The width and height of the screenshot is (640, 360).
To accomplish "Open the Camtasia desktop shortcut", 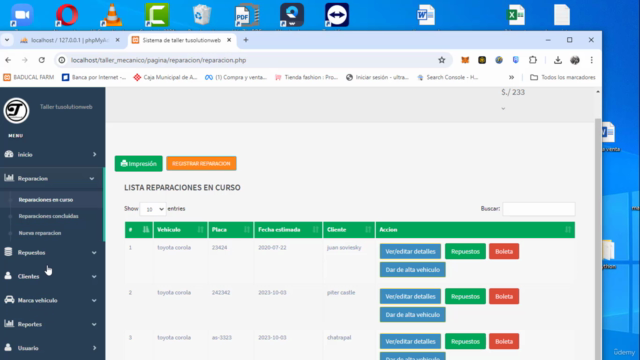I will coord(157,15).
